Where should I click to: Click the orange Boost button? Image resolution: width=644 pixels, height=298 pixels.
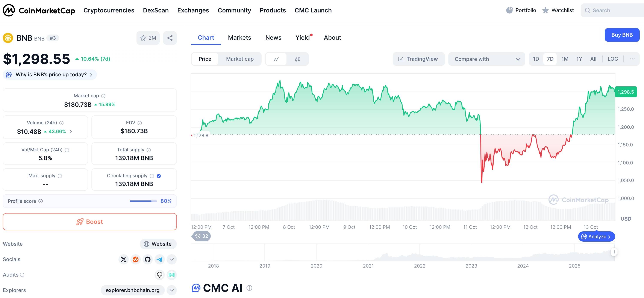90,221
